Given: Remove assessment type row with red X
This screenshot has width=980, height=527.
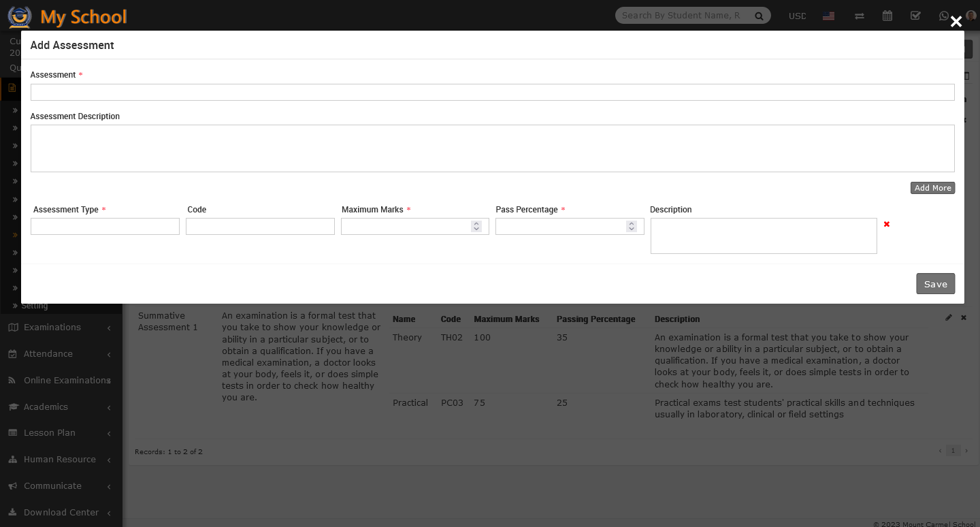Looking at the screenshot, I should click(886, 225).
